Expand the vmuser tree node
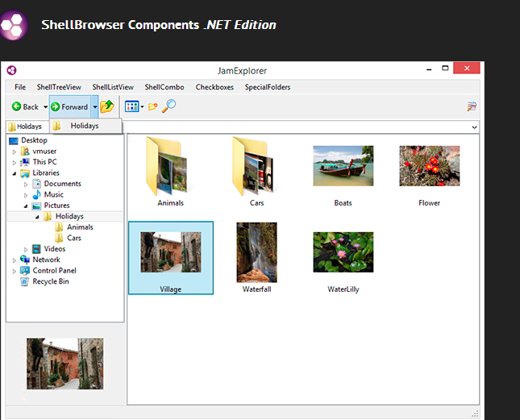 [15, 152]
